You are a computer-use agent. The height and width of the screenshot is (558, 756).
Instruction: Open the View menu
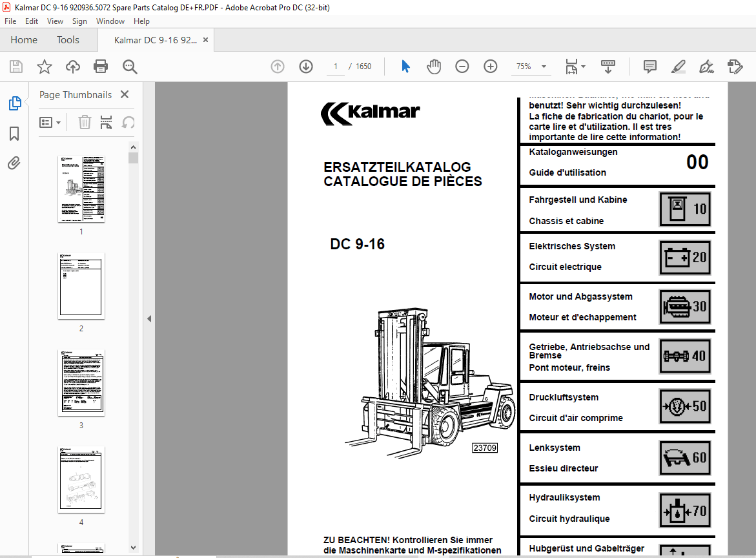[x=55, y=21]
